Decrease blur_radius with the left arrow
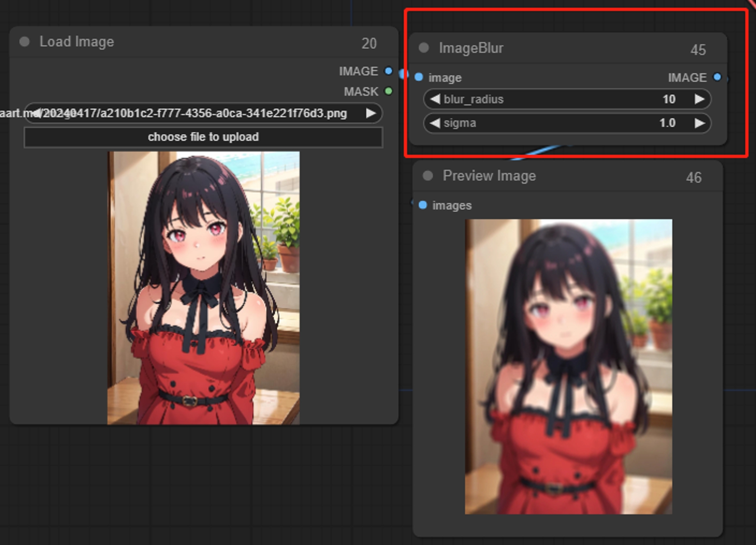This screenshot has height=545, width=756. pos(436,99)
